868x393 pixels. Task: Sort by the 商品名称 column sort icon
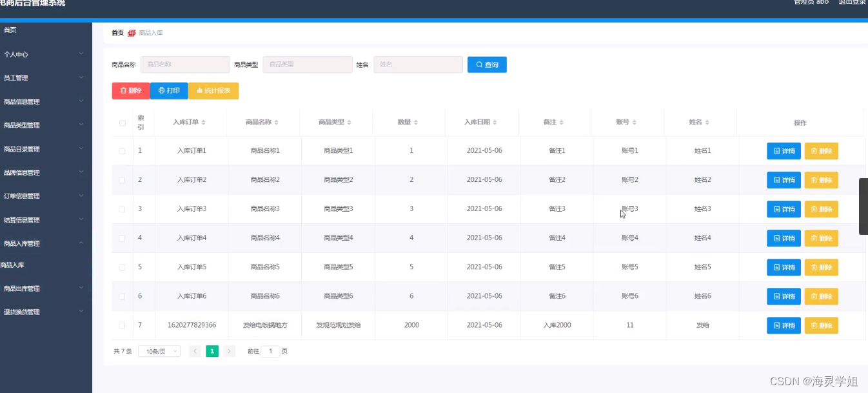277,123
